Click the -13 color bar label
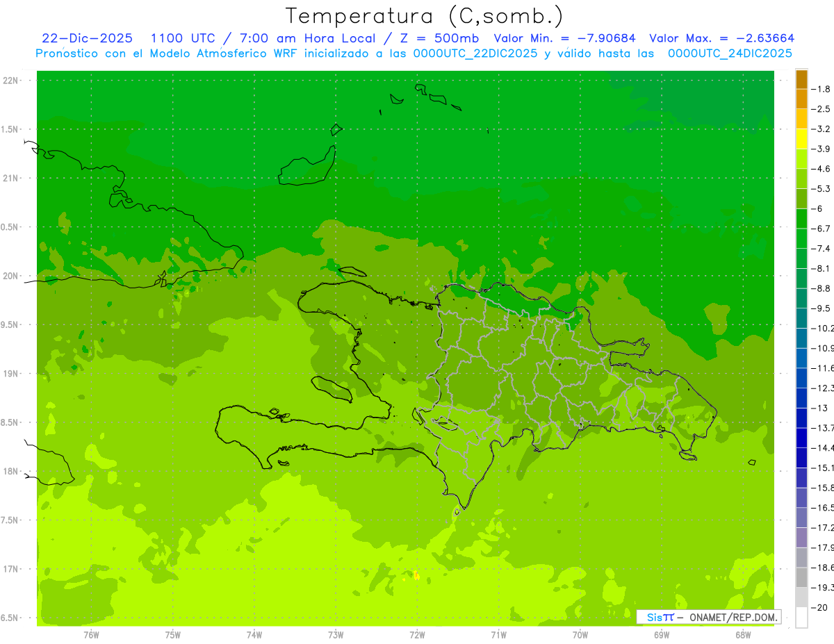834x644 pixels. 818,408
